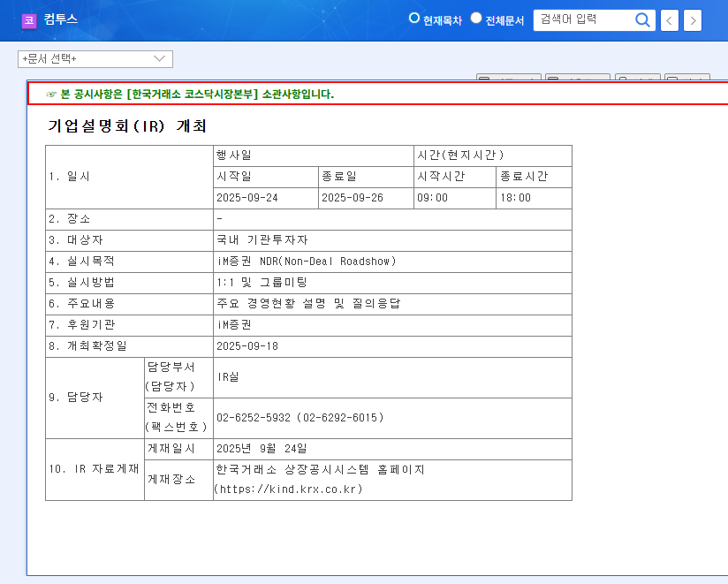
Task: Click the start date 2025-09-24 cell
Action: pos(266,198)
